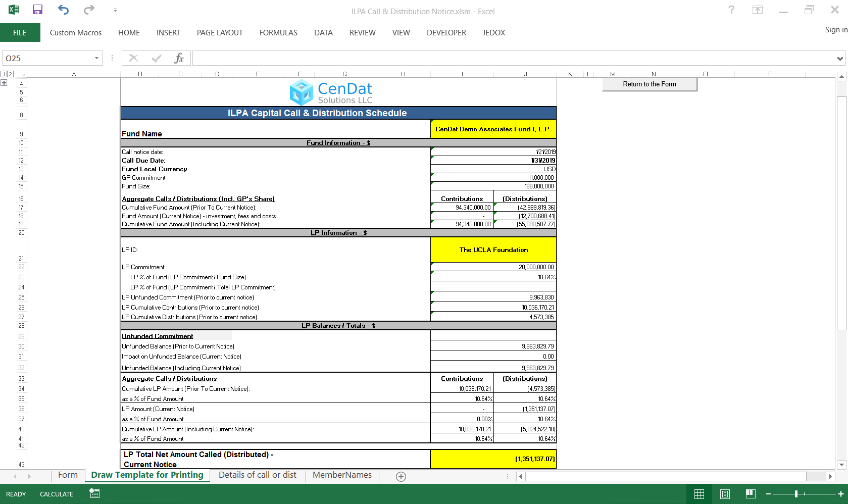The width and height of the screenshot is (848, 504).
Task: Expand grouped rows with plus button
Action: click(x=4, y=83)
